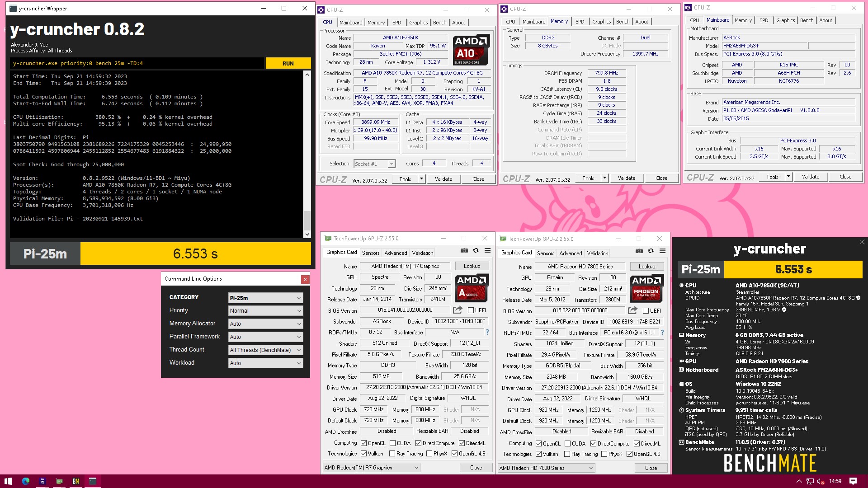Click Lookup button in R7 GPU-Z
Viewport: 868px width, 488px height.
point(472,266)
